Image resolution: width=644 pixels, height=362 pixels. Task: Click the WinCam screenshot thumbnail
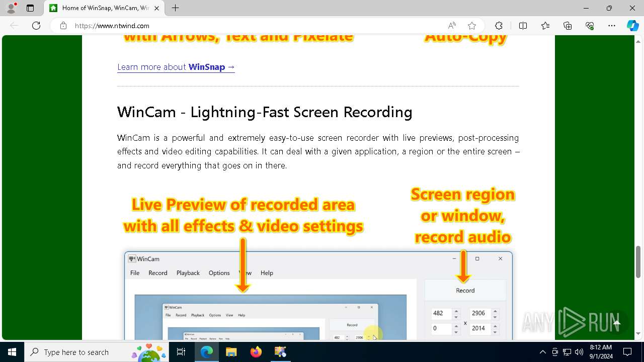pos(318,296)
